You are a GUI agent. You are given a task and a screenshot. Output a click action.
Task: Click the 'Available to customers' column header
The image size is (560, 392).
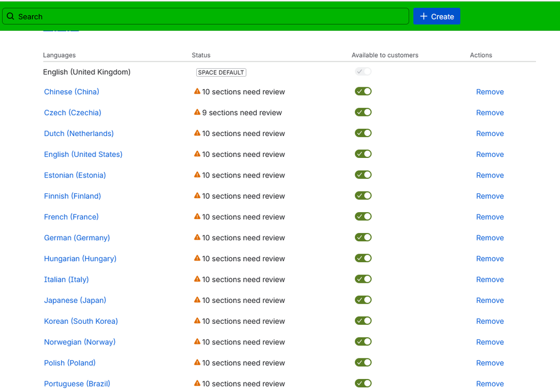[x=385, y=55]
